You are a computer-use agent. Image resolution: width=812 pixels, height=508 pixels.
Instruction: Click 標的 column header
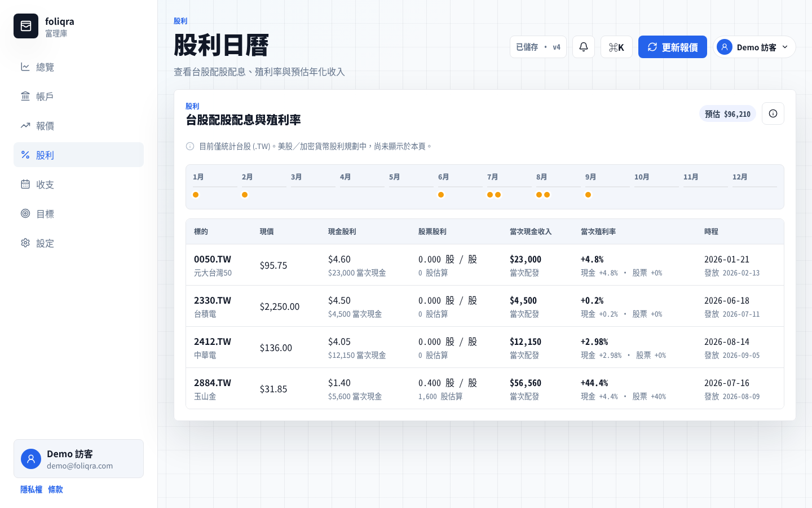[x=201, y=231]
